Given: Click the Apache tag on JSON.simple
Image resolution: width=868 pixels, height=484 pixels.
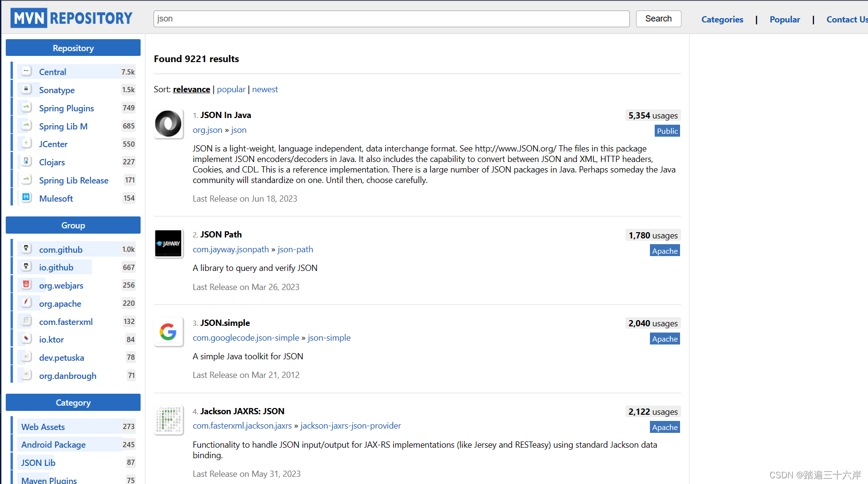Looking at the screenshot, I should [x=665, y=339].
